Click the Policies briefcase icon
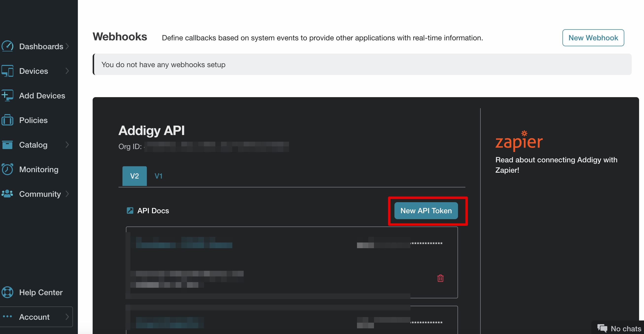 point(7,120)
